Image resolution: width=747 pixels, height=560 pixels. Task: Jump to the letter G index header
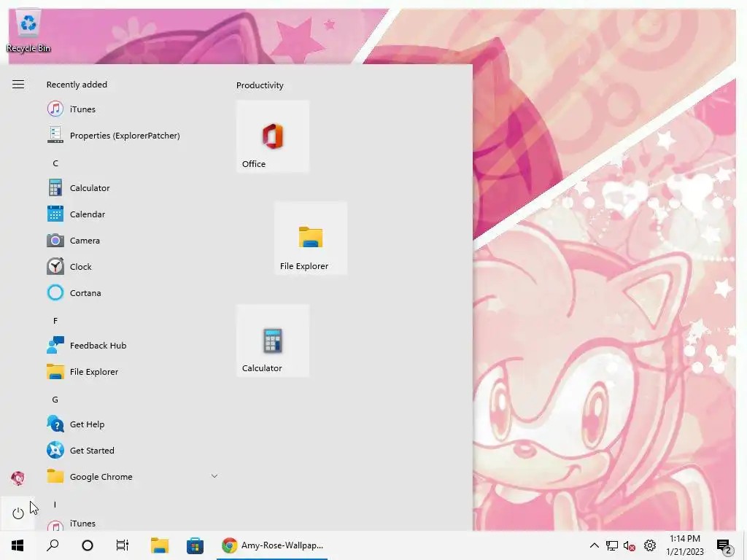[55, 400]
